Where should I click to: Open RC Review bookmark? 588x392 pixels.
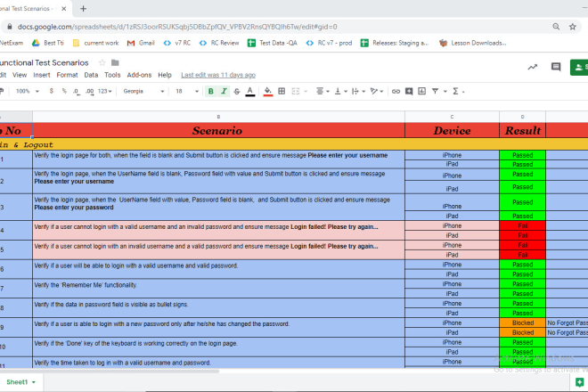coord(219,43)
